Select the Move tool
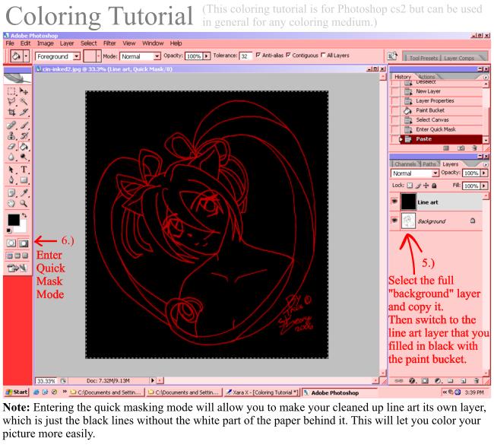This screenshot has height=448, width=494. tap(24, 91)
